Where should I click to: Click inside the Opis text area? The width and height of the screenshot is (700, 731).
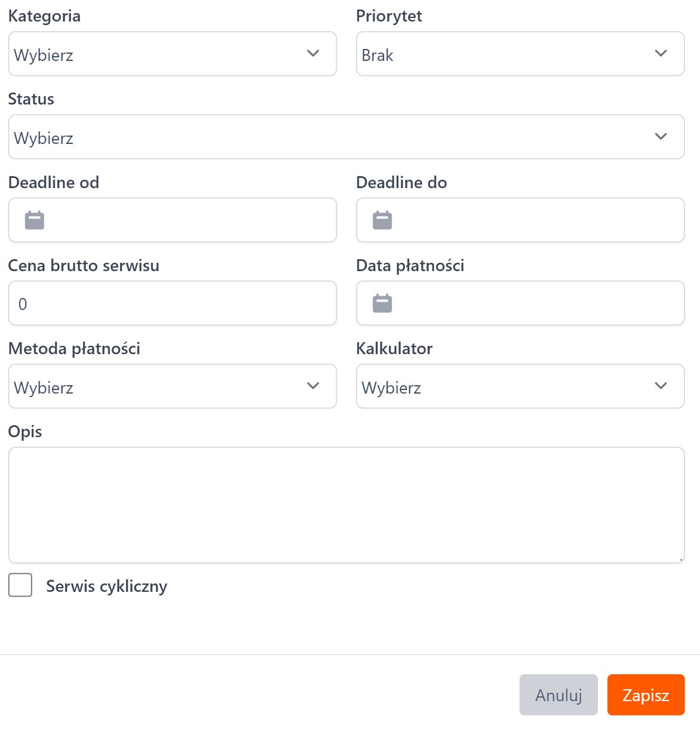click(x=346, y=505)
